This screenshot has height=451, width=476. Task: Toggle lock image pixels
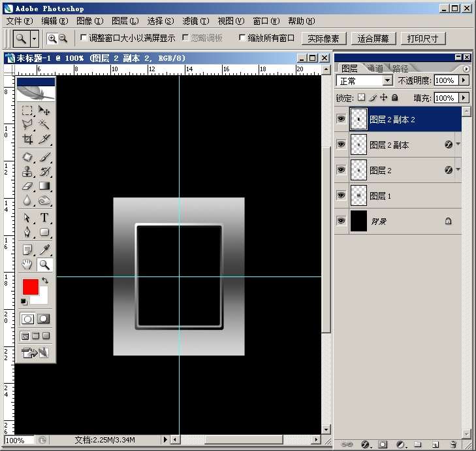[373, 97]
